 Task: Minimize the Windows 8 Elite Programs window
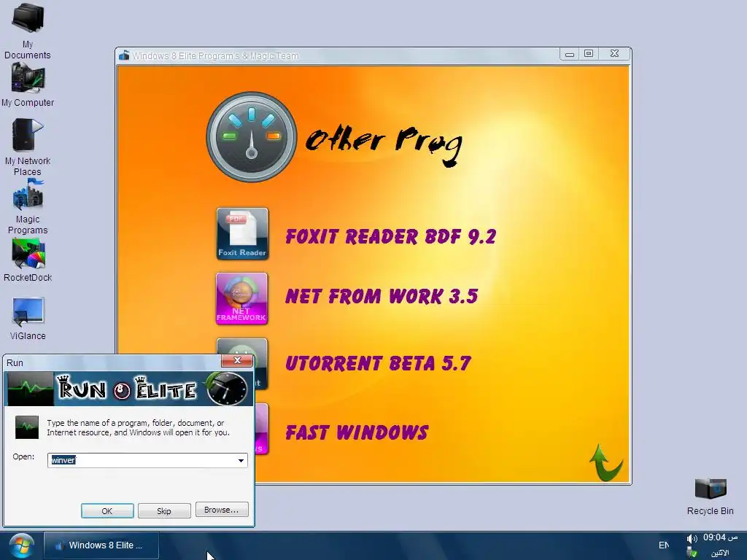(x=569, y=54)
